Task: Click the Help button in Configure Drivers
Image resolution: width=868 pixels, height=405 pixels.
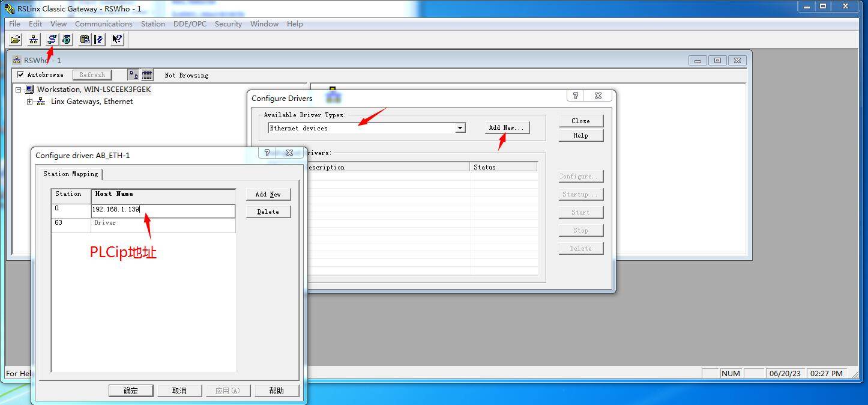Action: point(580,135)
